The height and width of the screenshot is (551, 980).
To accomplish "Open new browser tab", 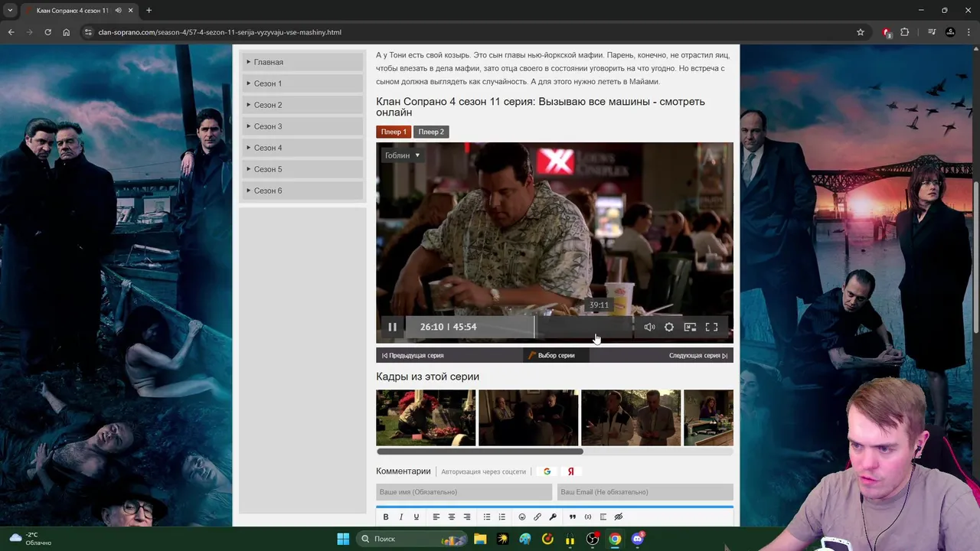I will click(149, 11).
